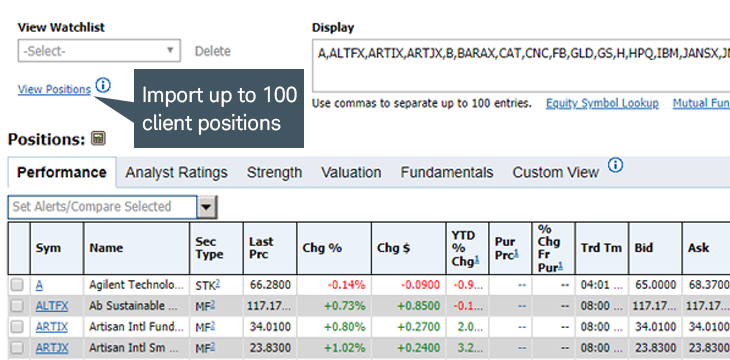This screenshot has width=730, height=360.
Task: Tick the checkbox for ARTIX row
Action: coord(17,327)
